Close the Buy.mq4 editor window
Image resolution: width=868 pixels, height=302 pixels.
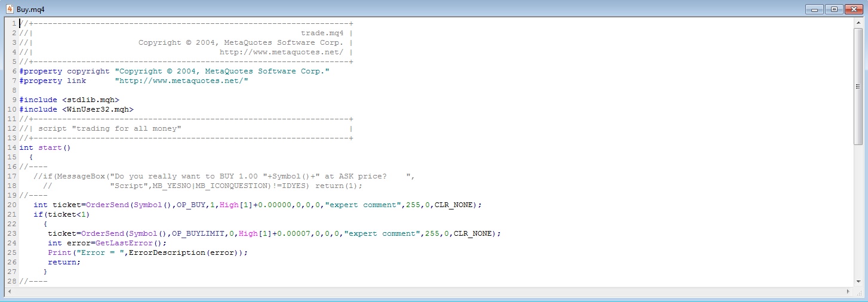(853, 9)
